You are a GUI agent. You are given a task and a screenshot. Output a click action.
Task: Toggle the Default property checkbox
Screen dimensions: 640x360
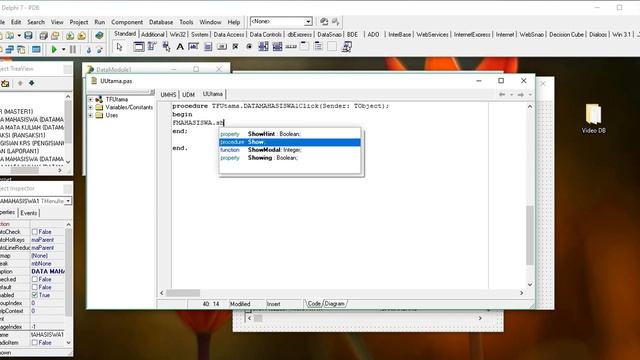(x=35, y=287)
